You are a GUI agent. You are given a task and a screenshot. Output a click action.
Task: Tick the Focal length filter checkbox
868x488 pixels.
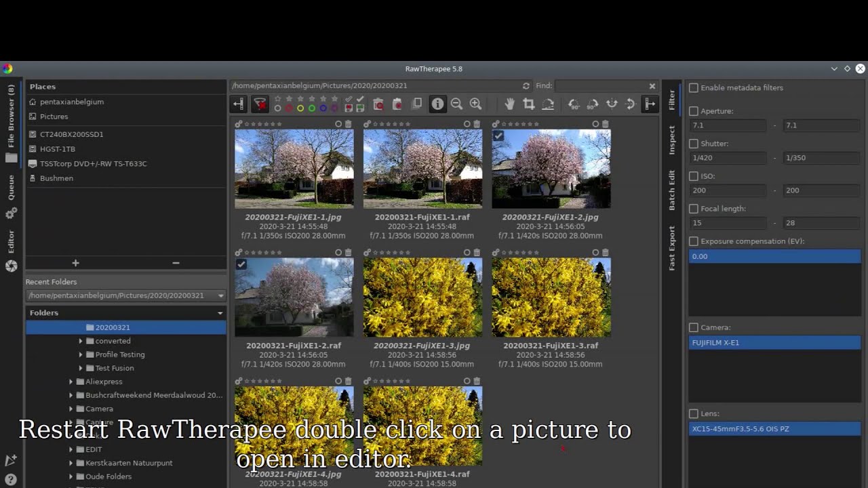(x=694, y=209)
